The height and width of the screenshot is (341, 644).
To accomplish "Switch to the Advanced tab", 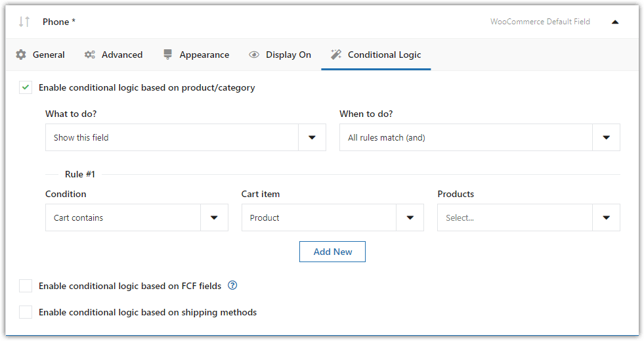I will coord(114,55).
